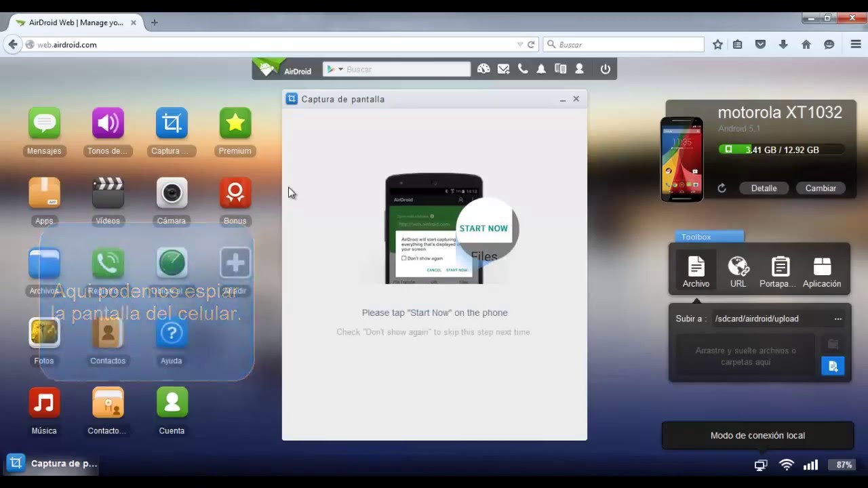
Task: Click the Detalle button
Action: tap(764, 188)
